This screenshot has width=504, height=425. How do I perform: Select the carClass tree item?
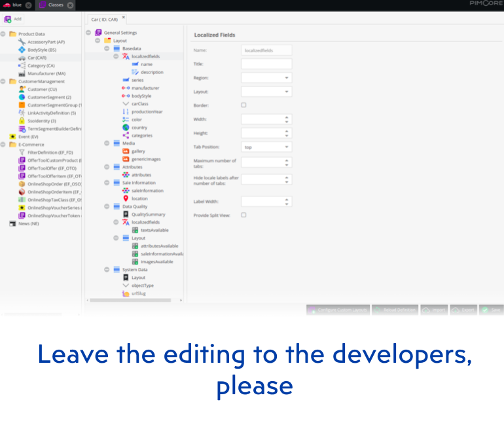coord(140,104)
